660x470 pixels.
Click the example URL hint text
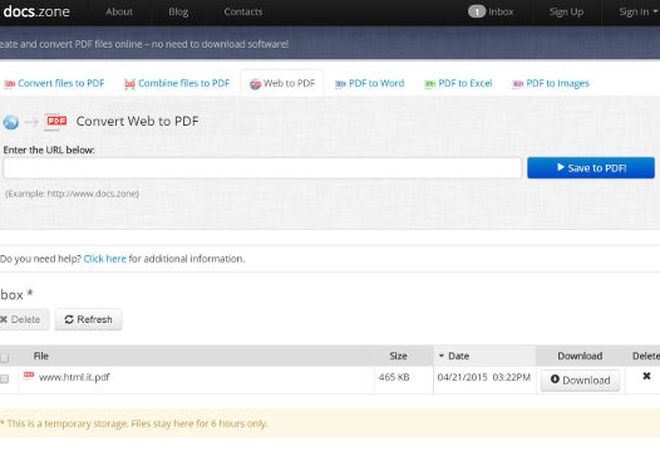point(72,194)
